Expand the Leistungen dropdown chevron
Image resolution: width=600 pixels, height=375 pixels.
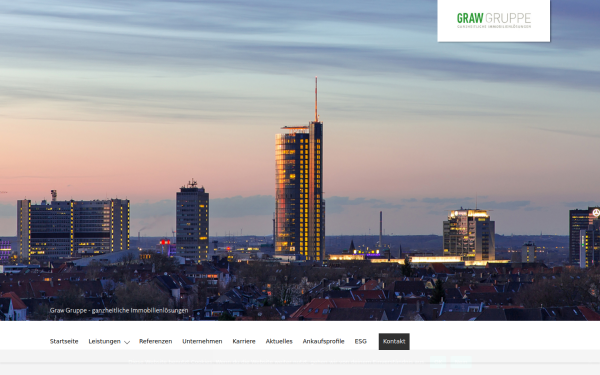pyautogui.click(x=127, y=342)
